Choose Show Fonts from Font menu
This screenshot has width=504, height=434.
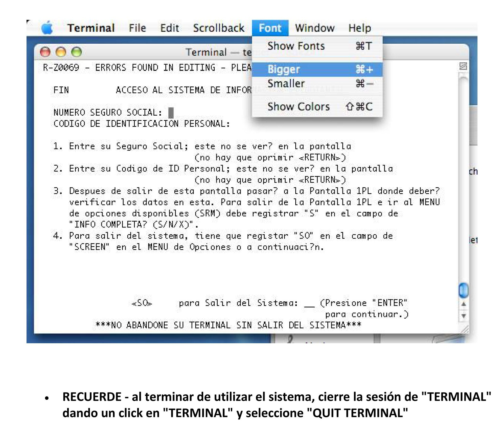[317, 46]
